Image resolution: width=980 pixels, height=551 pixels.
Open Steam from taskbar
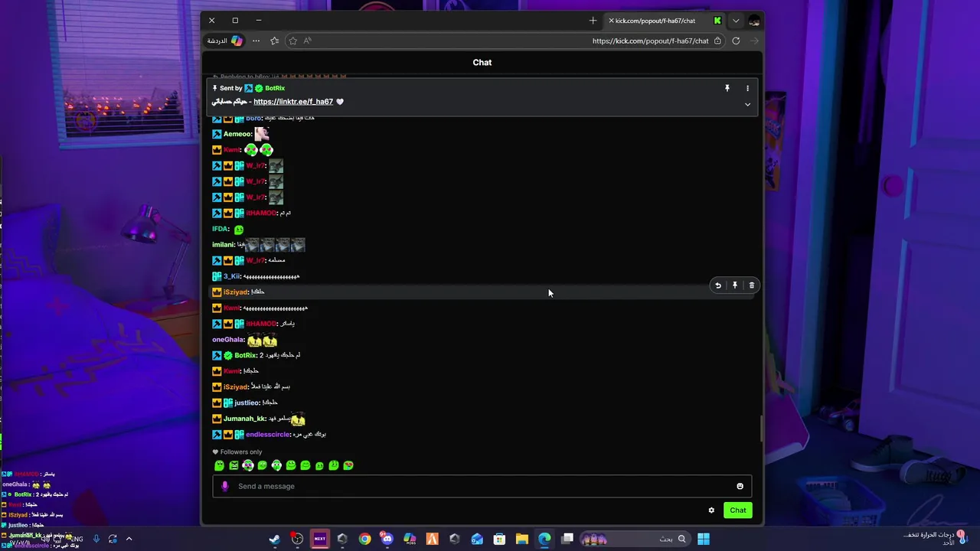point(275,539)
